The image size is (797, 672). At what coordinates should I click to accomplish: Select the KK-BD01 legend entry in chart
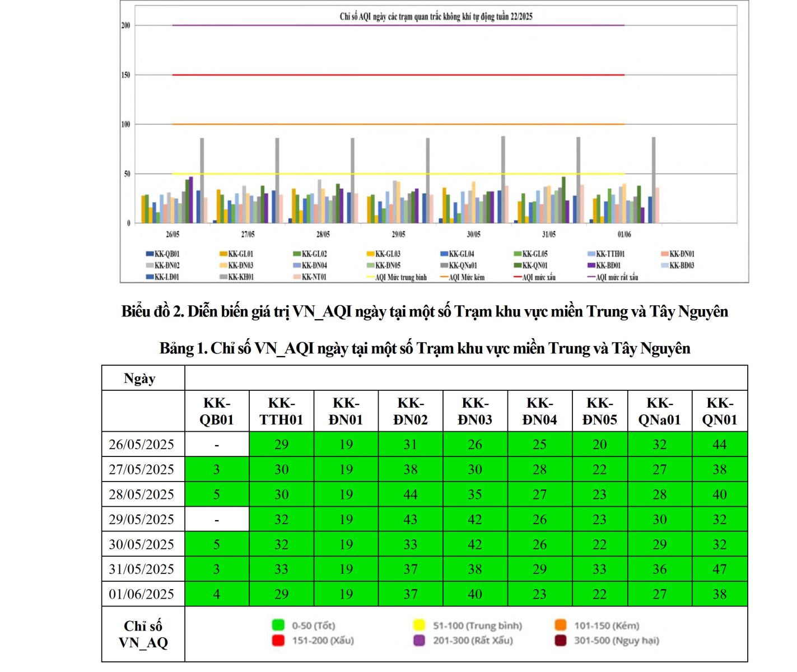pos(608,265)
